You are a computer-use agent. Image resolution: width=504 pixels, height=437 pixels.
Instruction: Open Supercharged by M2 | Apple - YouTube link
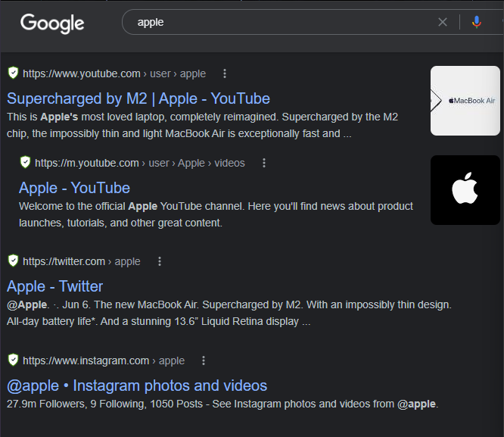pos(138,98)
